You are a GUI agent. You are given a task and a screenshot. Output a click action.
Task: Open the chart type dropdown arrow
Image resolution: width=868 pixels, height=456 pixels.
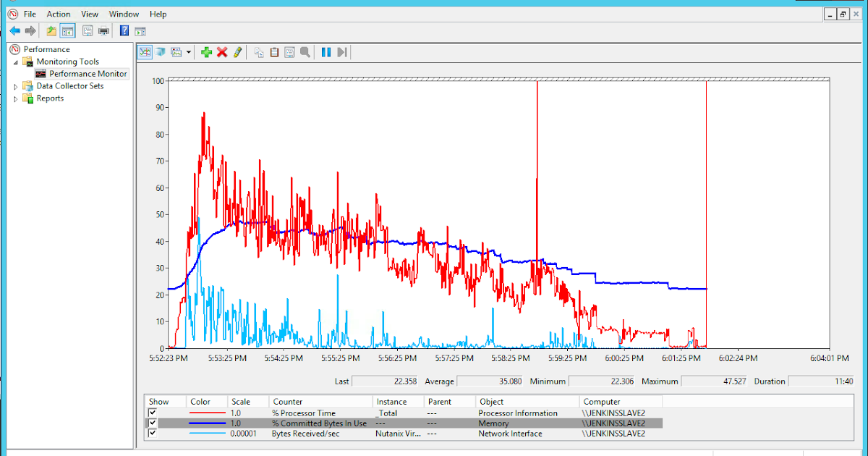(x=189, y=51)
